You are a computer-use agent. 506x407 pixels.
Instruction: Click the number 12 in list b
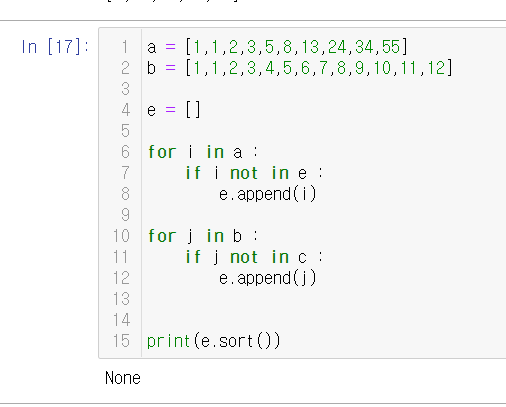pos(436,68)
